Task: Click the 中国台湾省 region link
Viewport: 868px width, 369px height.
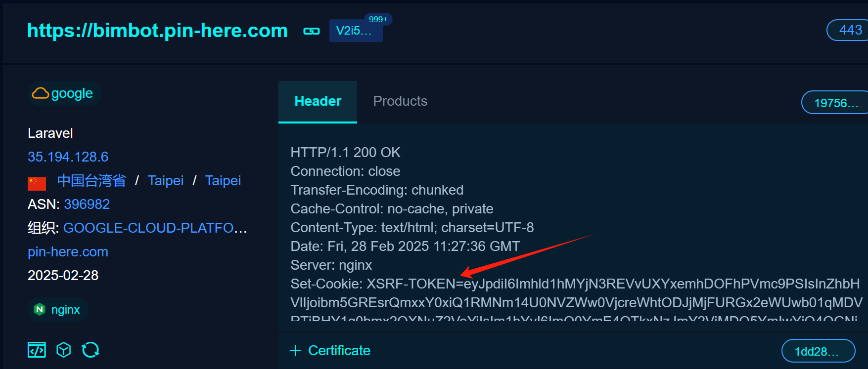Action: click(x=91, y=181)
